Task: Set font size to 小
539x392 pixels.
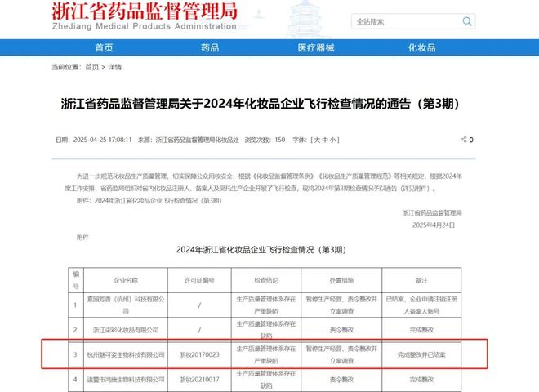Action: (332, 140)
